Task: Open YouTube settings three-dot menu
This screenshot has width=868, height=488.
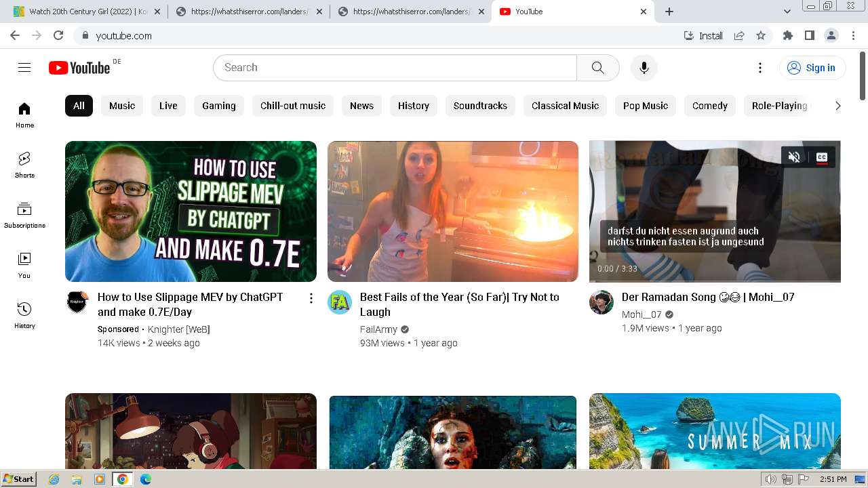Action: tap(760, 68)
